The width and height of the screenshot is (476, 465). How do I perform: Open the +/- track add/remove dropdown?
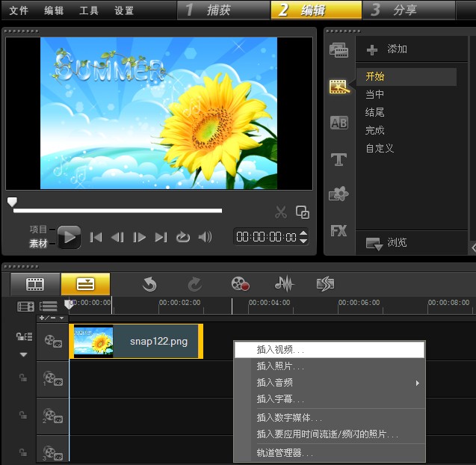(52, 318)
